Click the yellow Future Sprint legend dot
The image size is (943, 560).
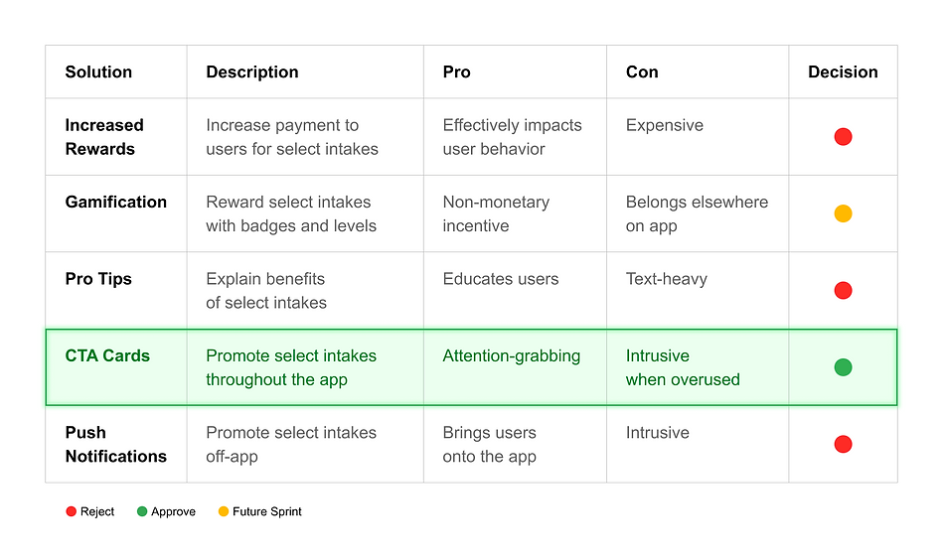(x=224, y=511)
